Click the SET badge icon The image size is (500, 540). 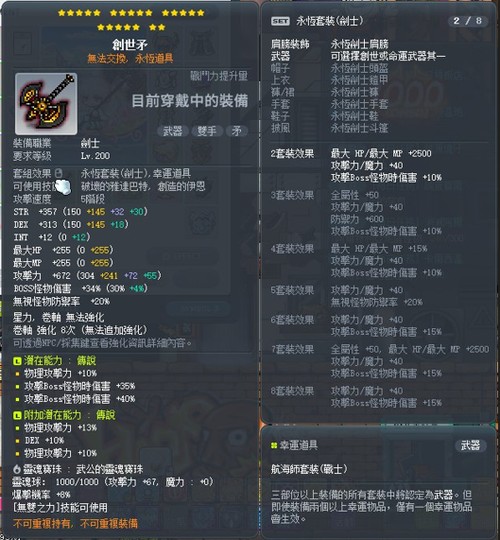click(x=280, y=21)
